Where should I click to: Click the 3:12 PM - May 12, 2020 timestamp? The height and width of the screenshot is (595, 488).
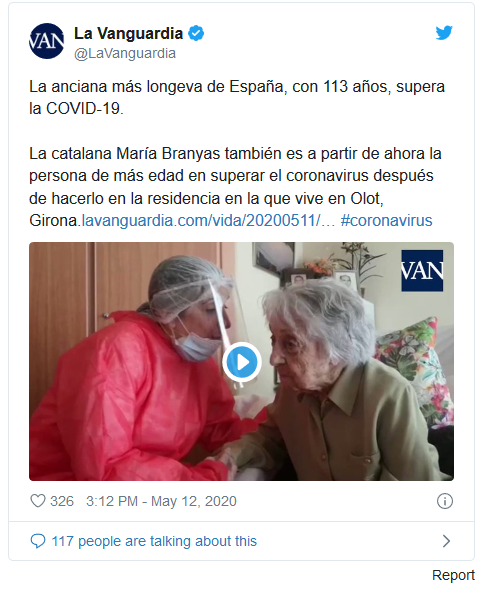tap(161, 501)
